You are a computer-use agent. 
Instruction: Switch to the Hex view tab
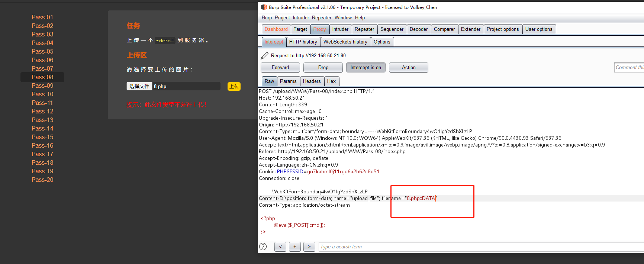click(x=331, y=81)
